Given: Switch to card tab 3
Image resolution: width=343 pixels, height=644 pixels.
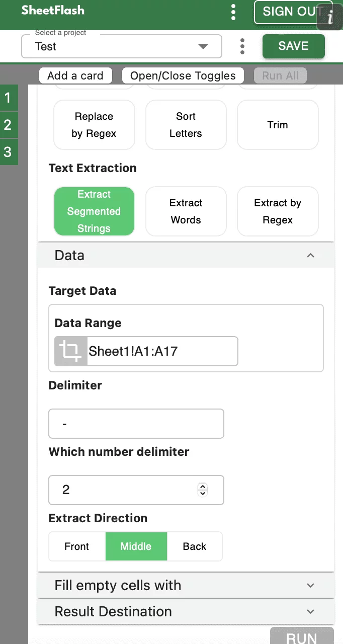Looking at the screenshot, I should click(x=8, y=152).
